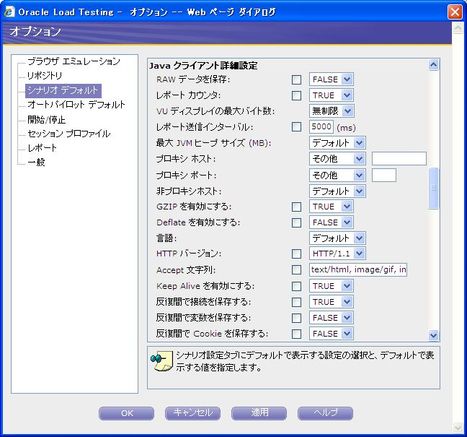467x437 pixels.
Task: Select シナリオ デフォルト in the tree
Action: (63, 90)
